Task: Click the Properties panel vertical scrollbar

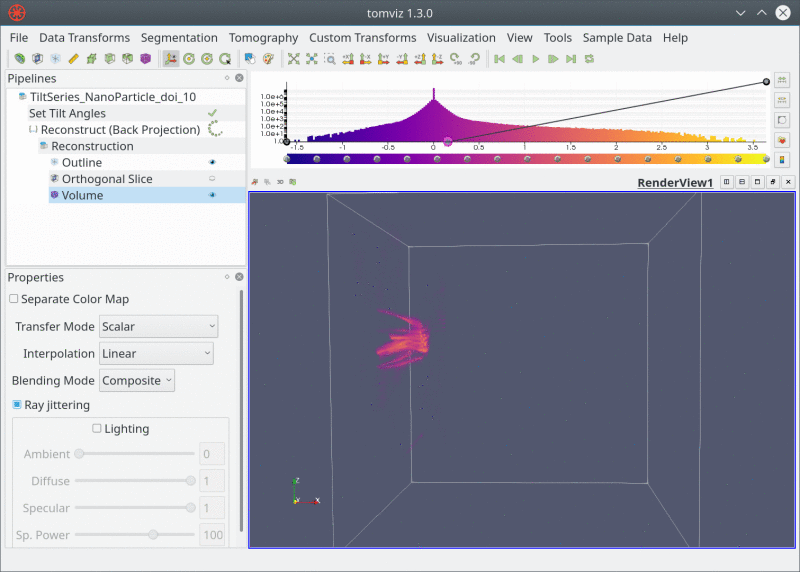Action: click(241, 411)
